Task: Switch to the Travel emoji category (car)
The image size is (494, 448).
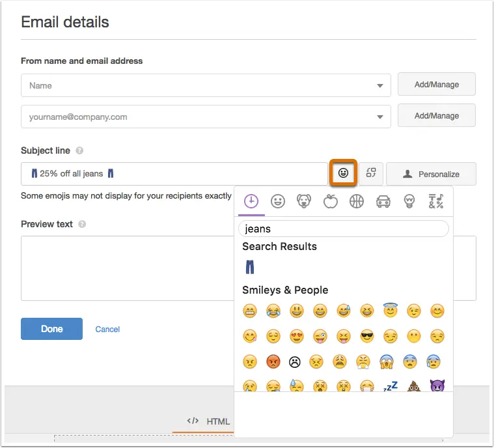Action: click(x=383, y=201)
